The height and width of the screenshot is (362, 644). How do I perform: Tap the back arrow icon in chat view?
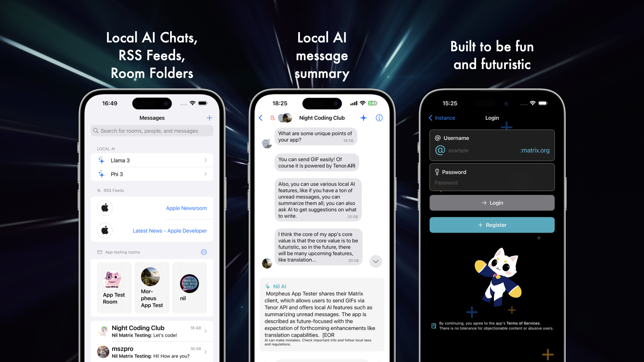tap(261, 118)
